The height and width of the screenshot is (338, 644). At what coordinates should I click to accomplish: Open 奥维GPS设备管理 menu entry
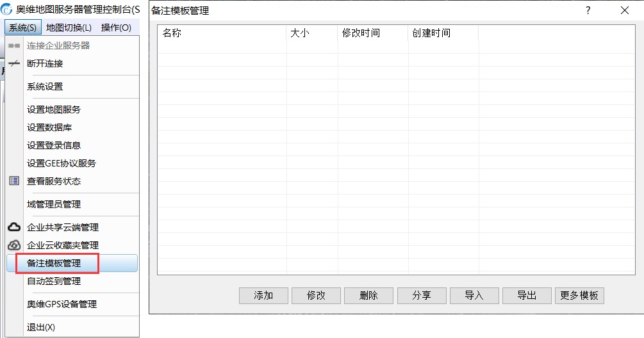(62, 304)
